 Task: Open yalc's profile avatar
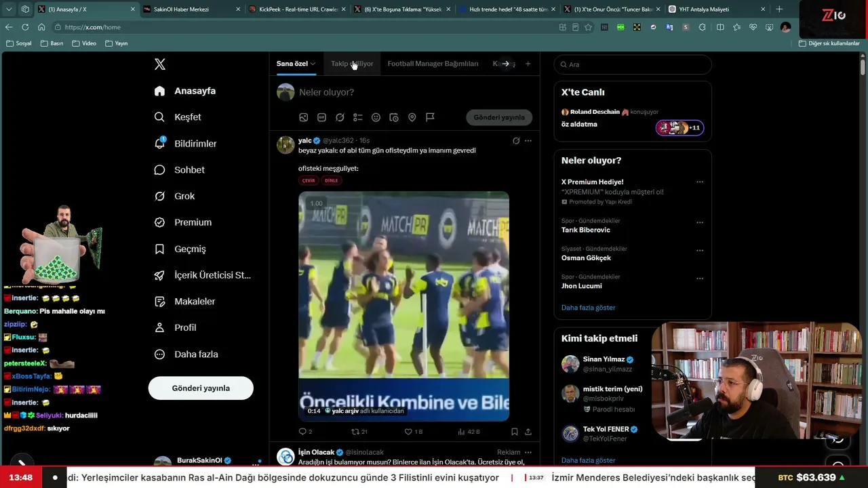pyautogui.click(x=285, y=144)
